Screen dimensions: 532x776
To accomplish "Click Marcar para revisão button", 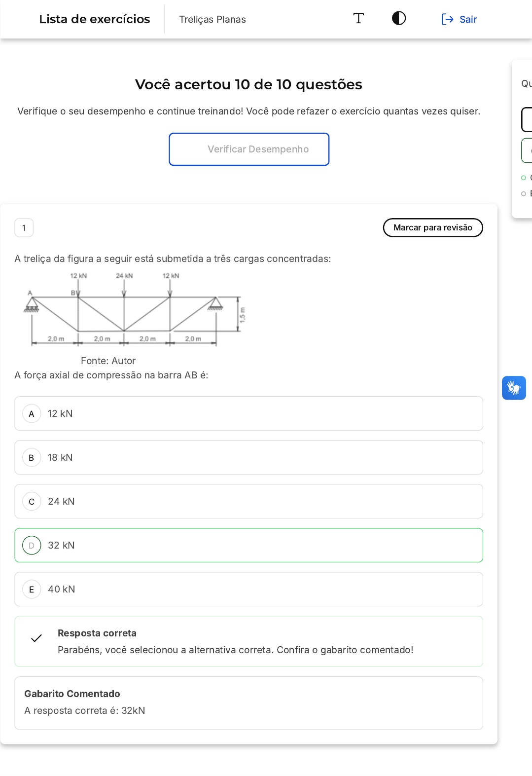I will pyautogui.click(x=432, y=227).
